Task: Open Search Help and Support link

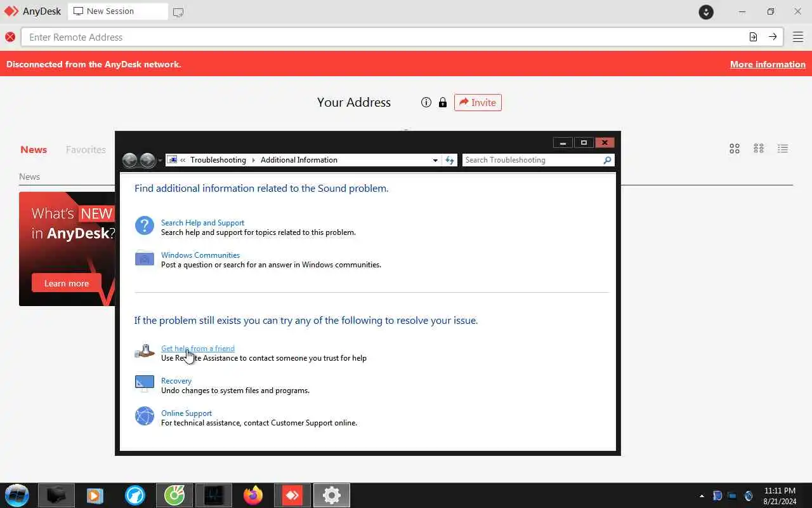Action: point(202,223)
